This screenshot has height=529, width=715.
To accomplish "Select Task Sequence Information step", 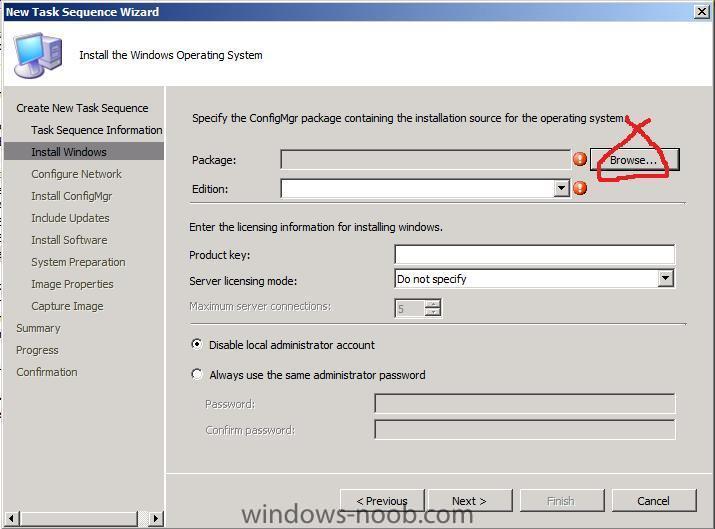I will pyautogui.click(x=97, y=130).
